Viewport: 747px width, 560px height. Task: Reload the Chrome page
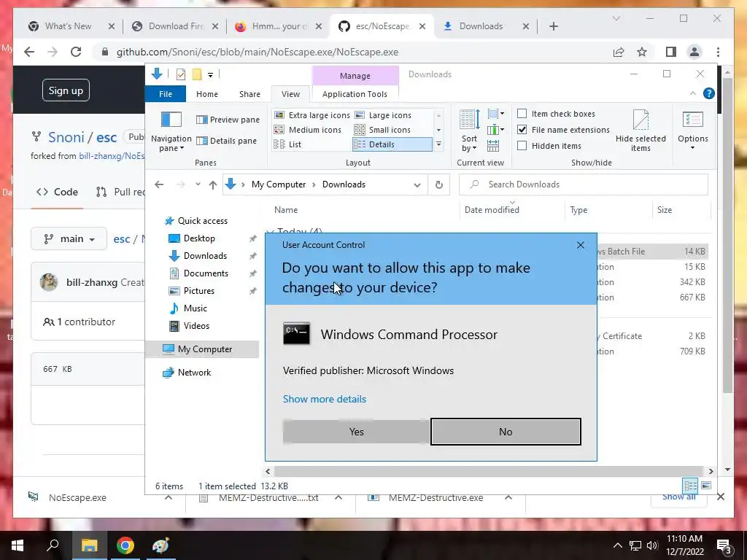point(76,52)
